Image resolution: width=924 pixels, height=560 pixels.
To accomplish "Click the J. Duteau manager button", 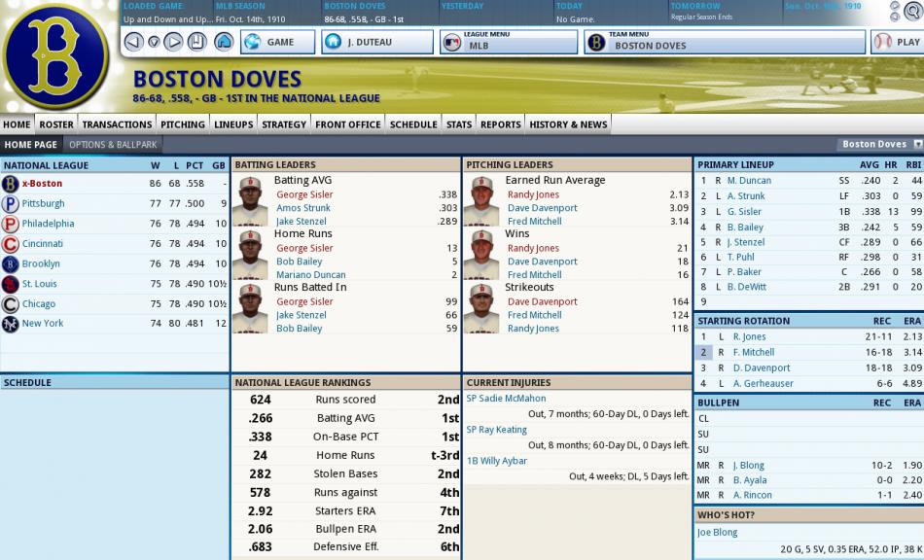I will (376, 42).
